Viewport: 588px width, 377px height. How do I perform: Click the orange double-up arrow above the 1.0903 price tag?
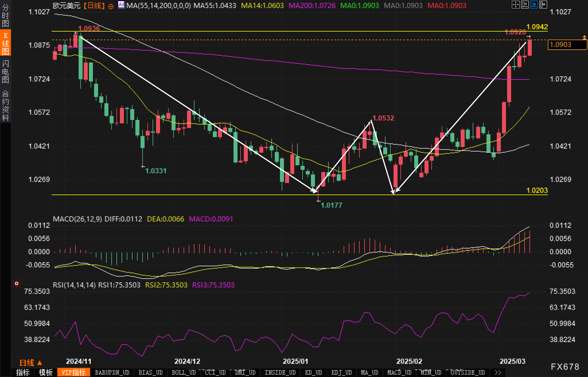[x=584, y=37]
